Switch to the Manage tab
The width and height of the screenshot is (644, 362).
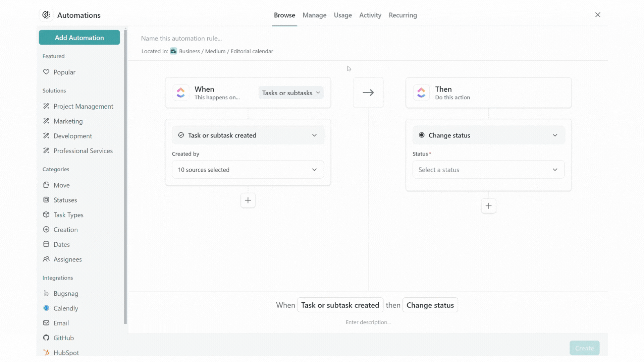coord(314,15)
